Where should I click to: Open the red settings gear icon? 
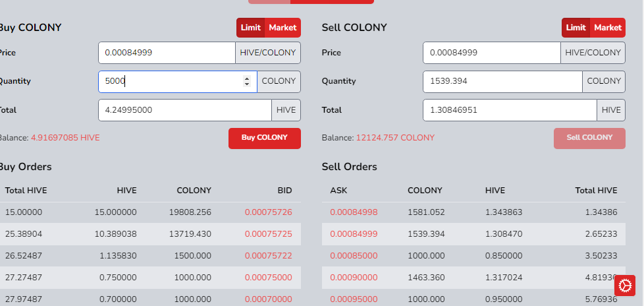(625, 286)
